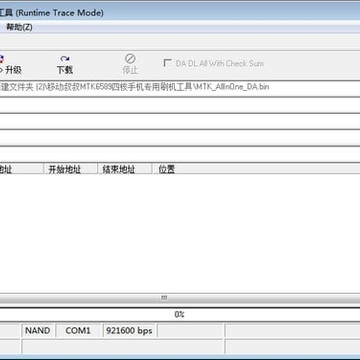Click the 下载 download toolbar icon
The image size is (360, 360).
(x=65, y=65)
